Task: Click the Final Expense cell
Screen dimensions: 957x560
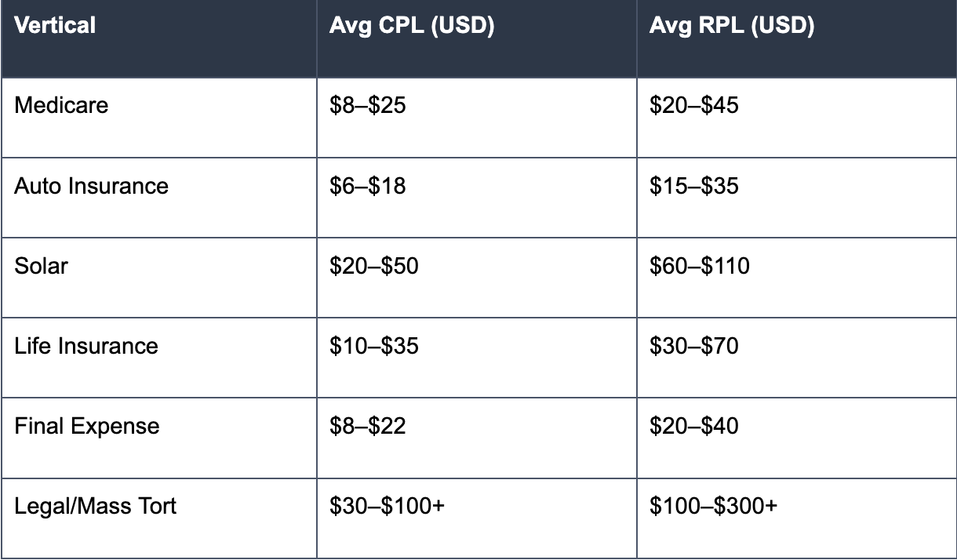Action: (x=158, y=438)
